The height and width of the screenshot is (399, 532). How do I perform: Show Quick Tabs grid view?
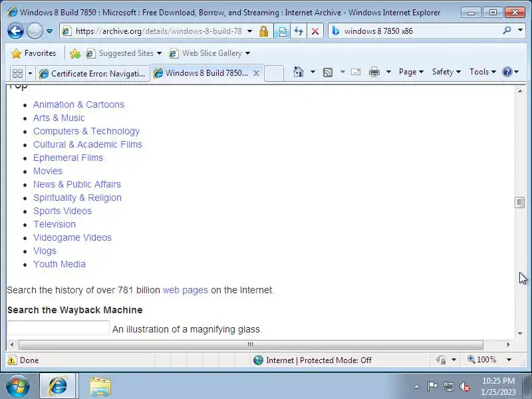(x=18, y=73)
